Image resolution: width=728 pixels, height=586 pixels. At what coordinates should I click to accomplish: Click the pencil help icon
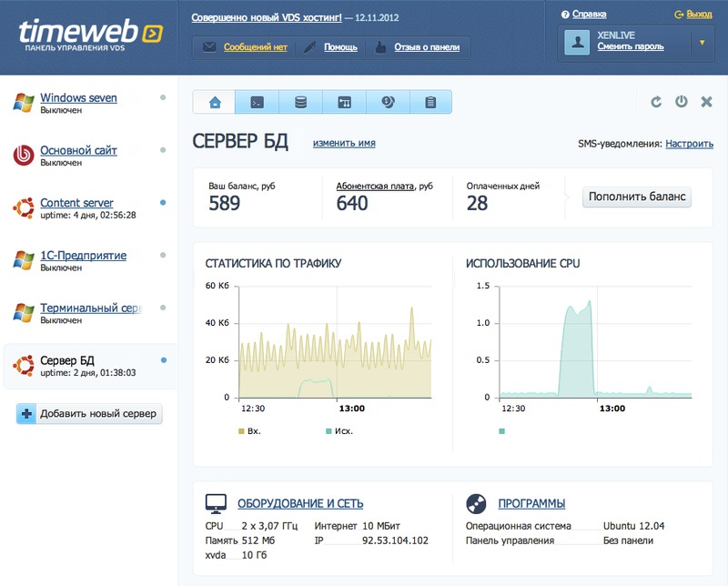[309, 47]
